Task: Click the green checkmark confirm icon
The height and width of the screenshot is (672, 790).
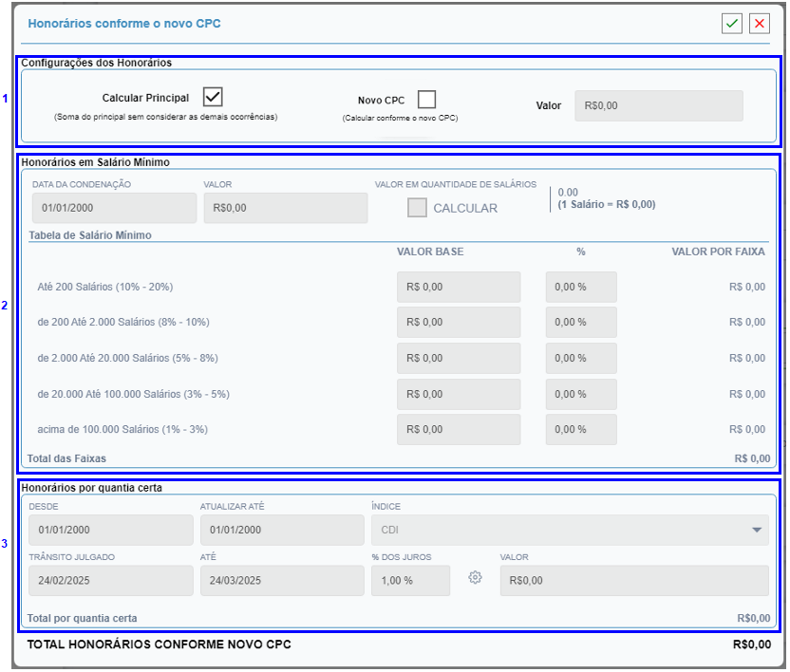Action: pos(731,24)
